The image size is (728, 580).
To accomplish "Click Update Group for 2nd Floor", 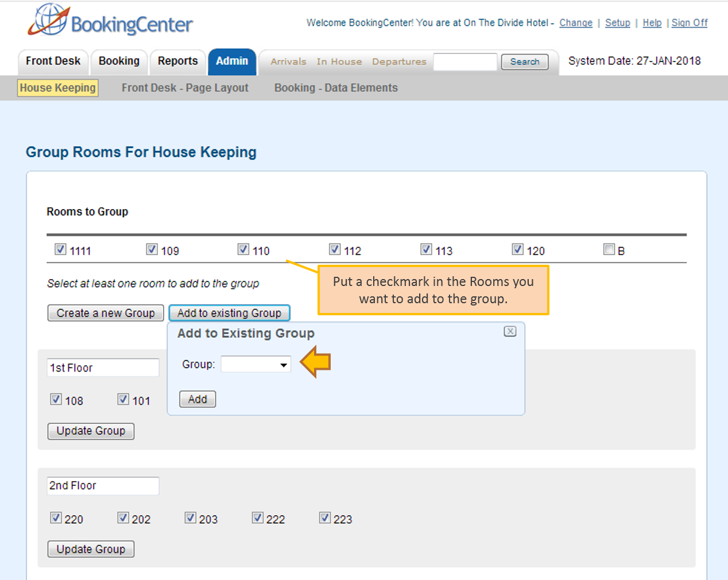I will point(91,550).
